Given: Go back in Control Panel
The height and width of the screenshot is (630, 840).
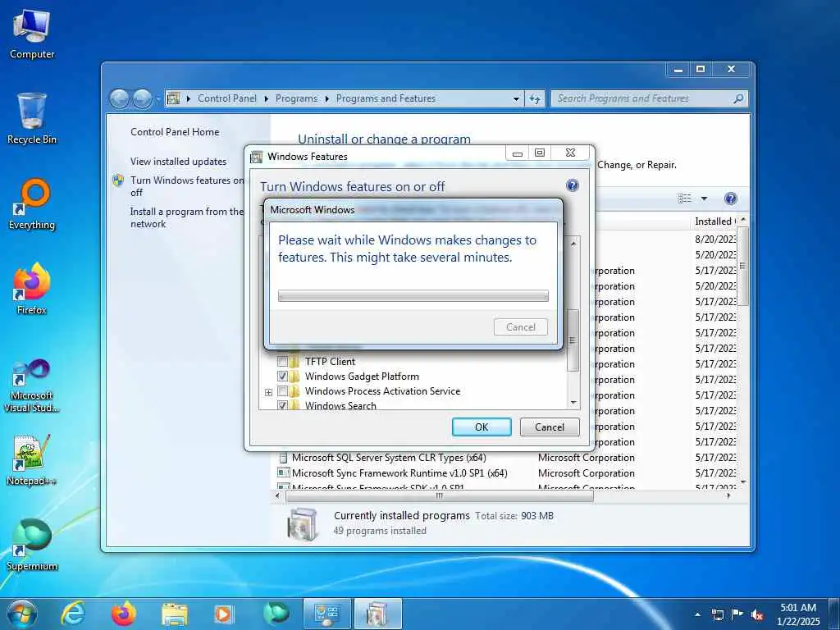Looking at the screenshot, I should tap(119, 98).
